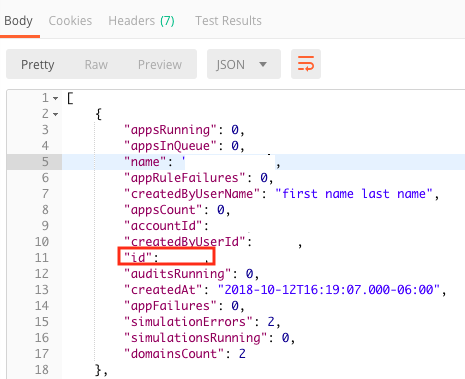Click the "appsCount" key text
The width and height of the screenshot is (465, 379).
click(163, 210)
